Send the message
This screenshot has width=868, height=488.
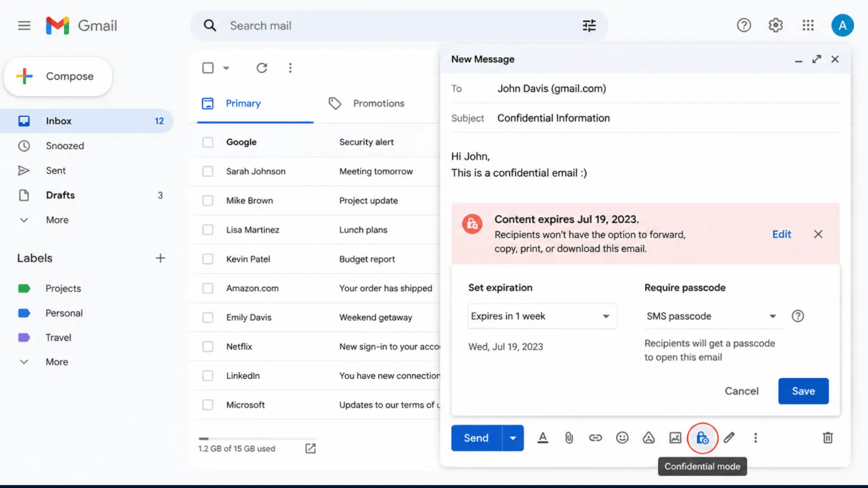click(477, 438)
